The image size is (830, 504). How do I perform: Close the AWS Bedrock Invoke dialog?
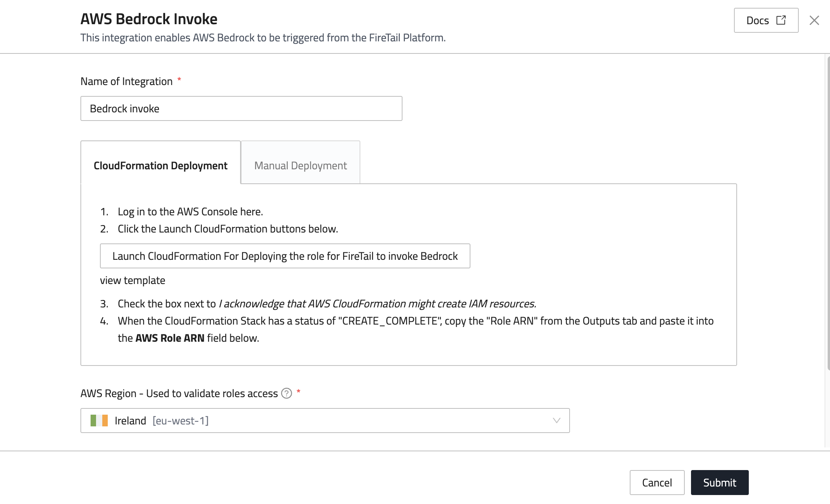pos(814,20)
